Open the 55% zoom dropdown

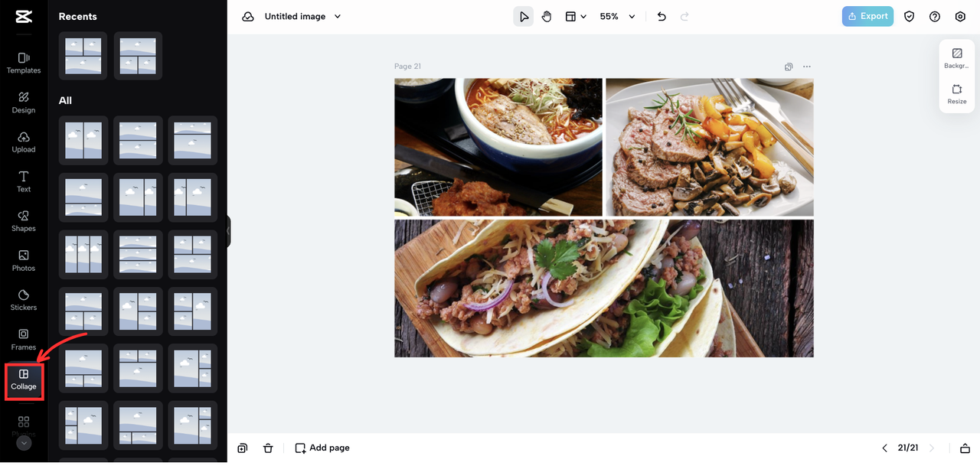click(618, 16)
